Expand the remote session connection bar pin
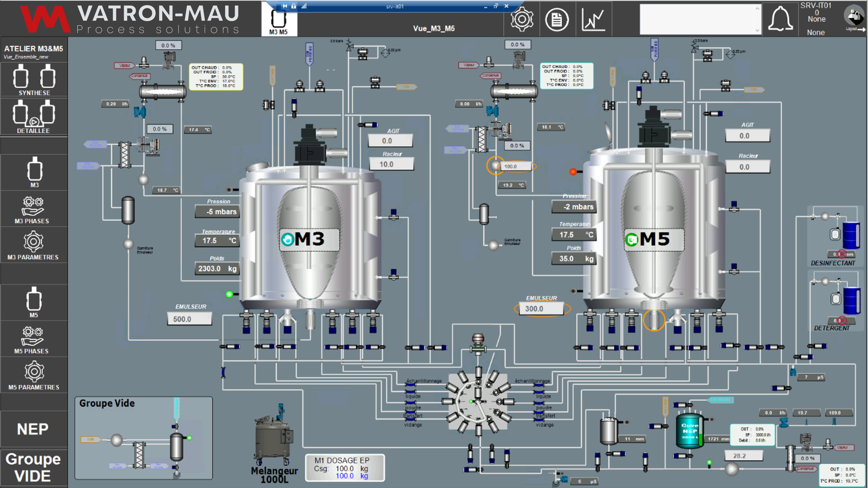Viewport: 868px width, 488px height. click(285, 6)
